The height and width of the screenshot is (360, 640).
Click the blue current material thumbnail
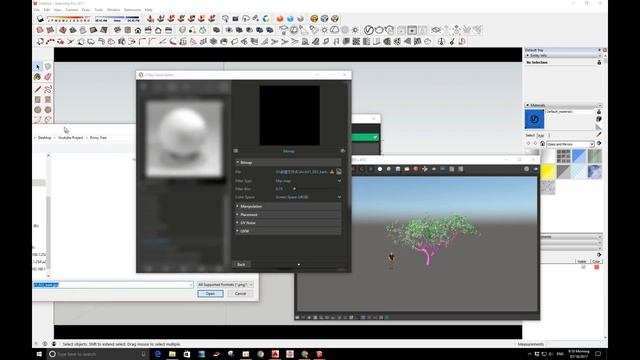(x=534, y=119)
